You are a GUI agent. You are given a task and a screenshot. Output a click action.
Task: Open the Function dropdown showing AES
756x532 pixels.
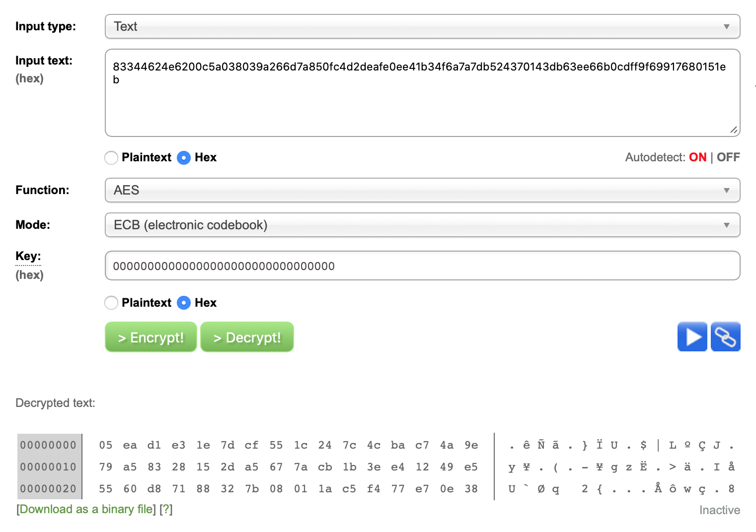click(422, 190)
